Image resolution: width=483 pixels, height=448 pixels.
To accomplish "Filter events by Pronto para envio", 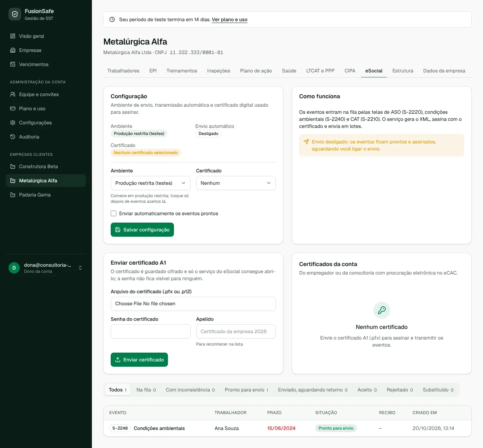I will [x=246, y=390].
